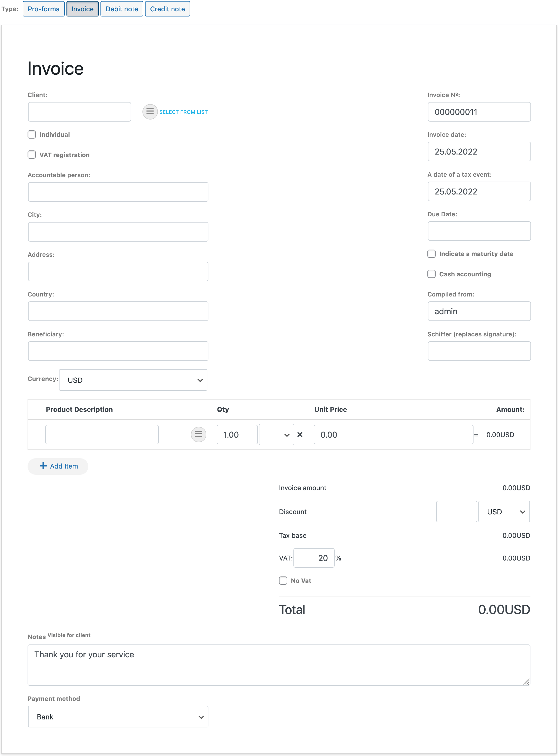Enable the VAT registration checkbox
The width and height of the screenshot is (558, 756).
click(x=32, y=155)
